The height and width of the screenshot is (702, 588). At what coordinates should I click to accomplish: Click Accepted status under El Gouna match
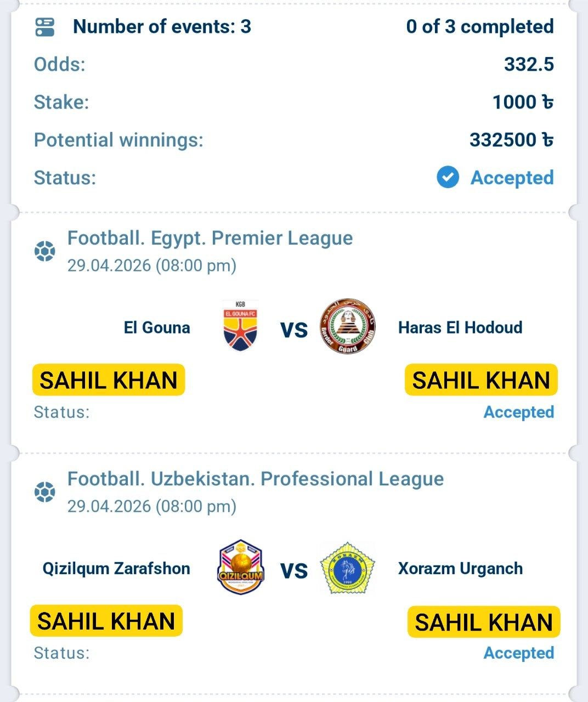pyautogui.click(x=518, y=412)
